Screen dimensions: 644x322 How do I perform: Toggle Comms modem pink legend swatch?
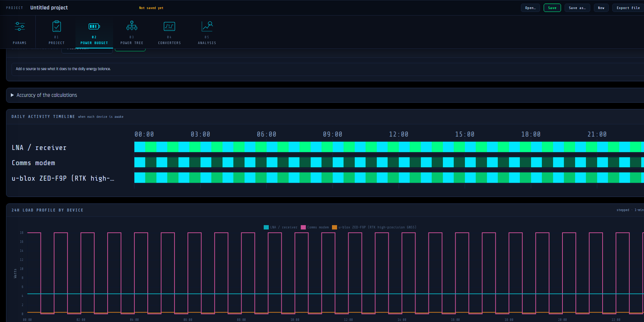coord(303,228)
